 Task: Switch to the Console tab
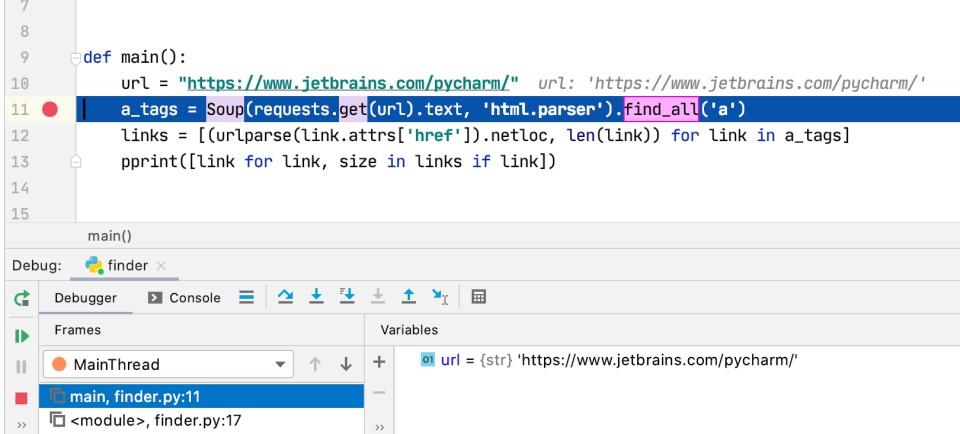point(184,297)
